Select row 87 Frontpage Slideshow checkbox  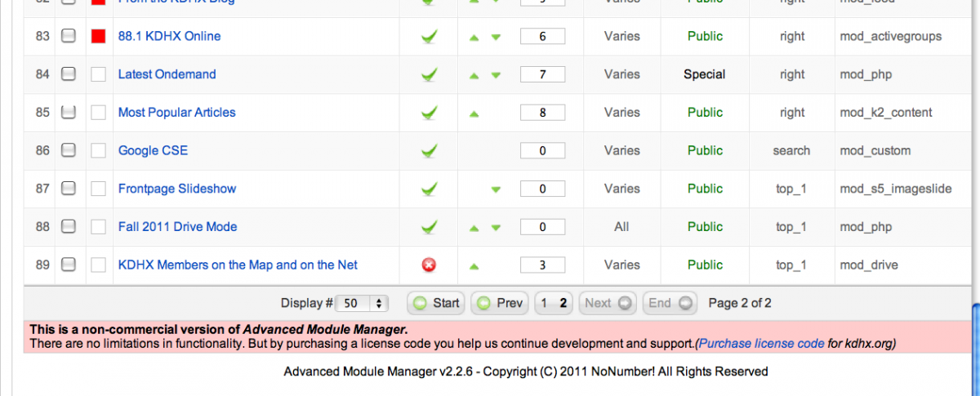pyautogui.click(x=69, y=189)
